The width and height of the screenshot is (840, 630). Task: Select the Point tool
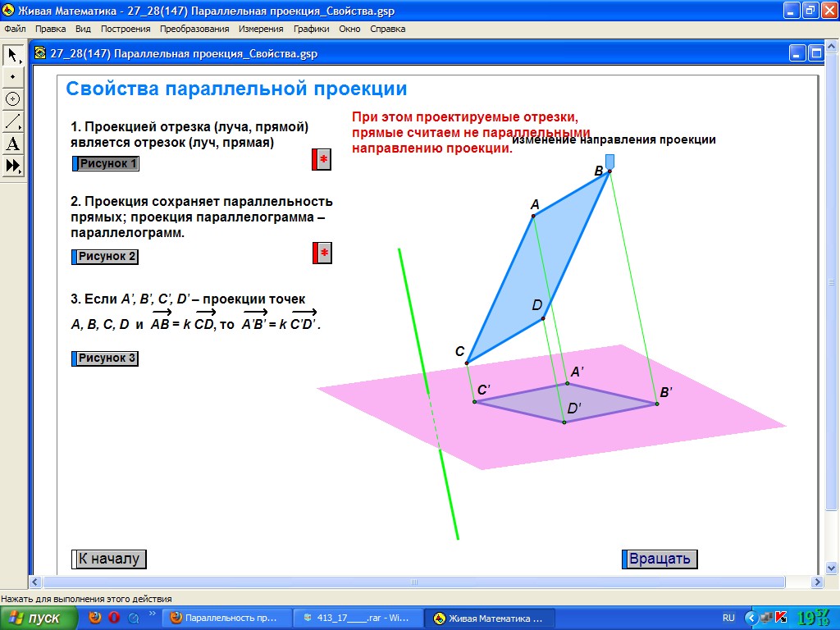13,77
